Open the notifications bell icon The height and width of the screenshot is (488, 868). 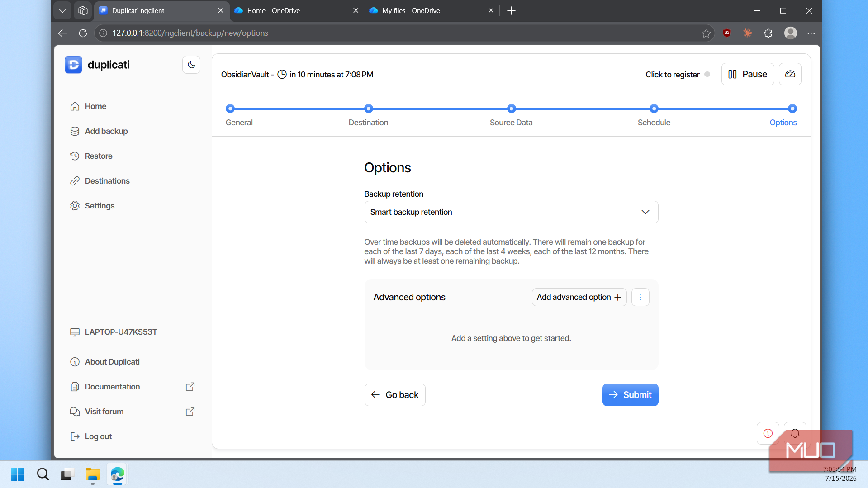(795, 433)
